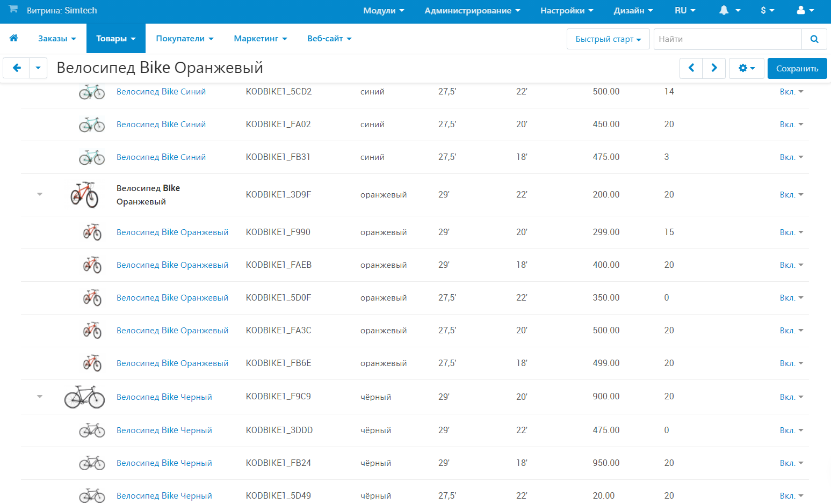Open the notifications bell menu
The width and height of the screenshot is (831, 504).
(x=729, y=10)
